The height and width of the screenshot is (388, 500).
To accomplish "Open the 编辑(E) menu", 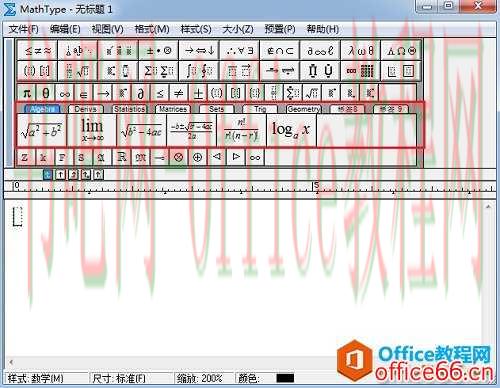I will tap(65, 29).
